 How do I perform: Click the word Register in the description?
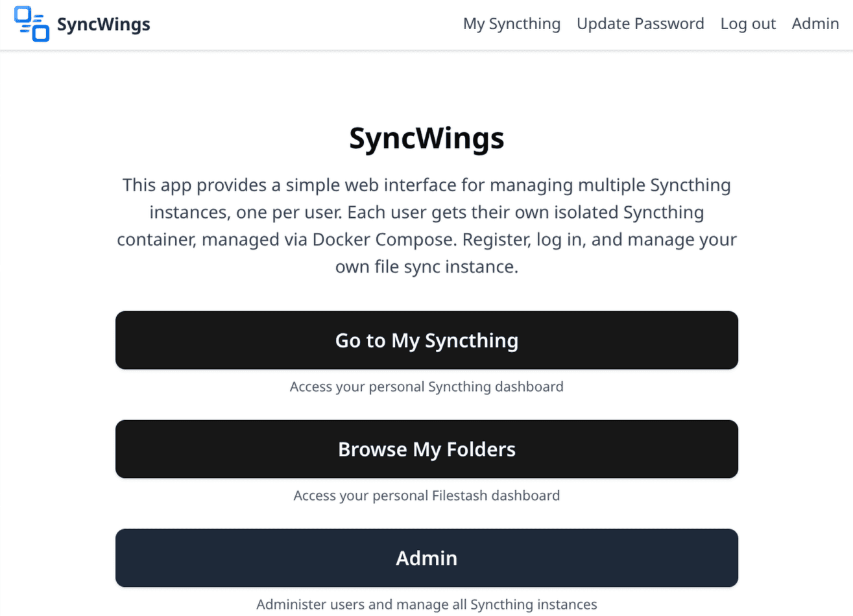coord(496,240)
